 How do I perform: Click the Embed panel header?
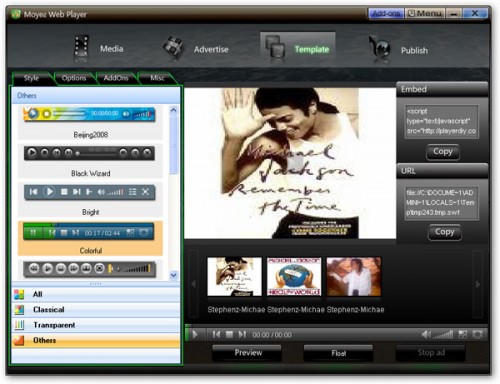tap(442, 89)
